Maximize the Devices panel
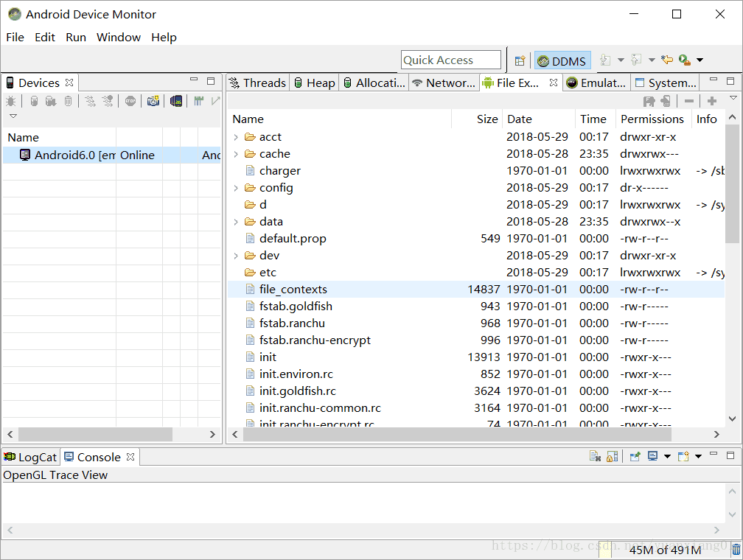Screen dimensions: 743x560 (x=211, y=81)
